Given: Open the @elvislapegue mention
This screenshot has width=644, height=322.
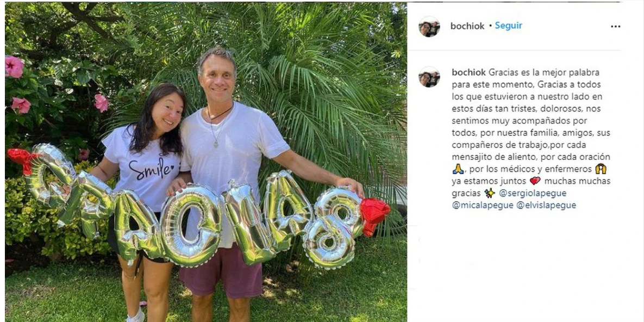Looking at the screenshot, I should [546, 205].
